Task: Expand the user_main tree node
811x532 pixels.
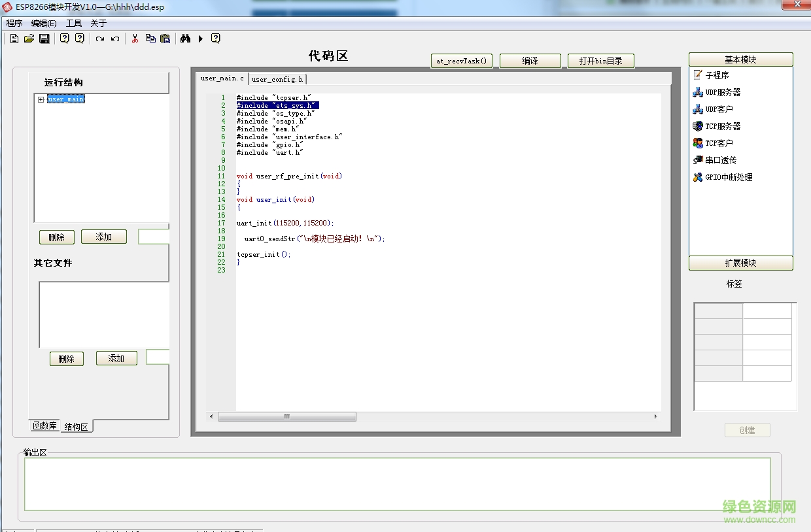Action: coord(41,99)
